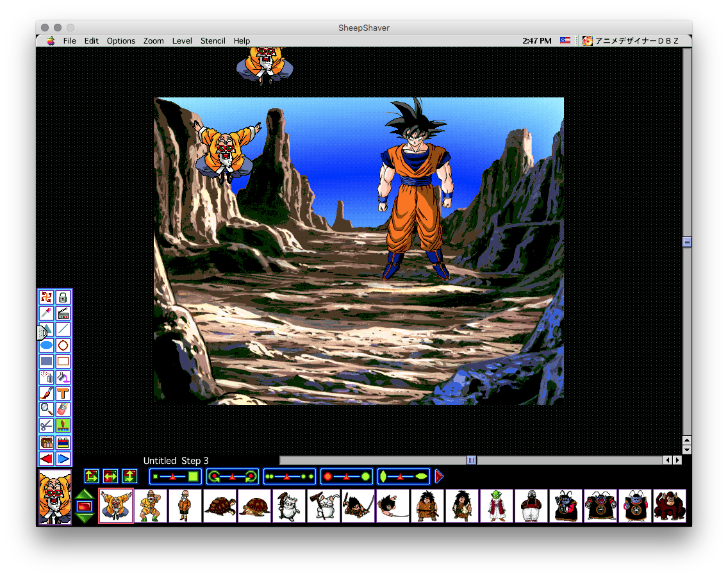Choose the scissors cut tool
728x578 pixels.
pyautogui.click(x=46, y=425)
